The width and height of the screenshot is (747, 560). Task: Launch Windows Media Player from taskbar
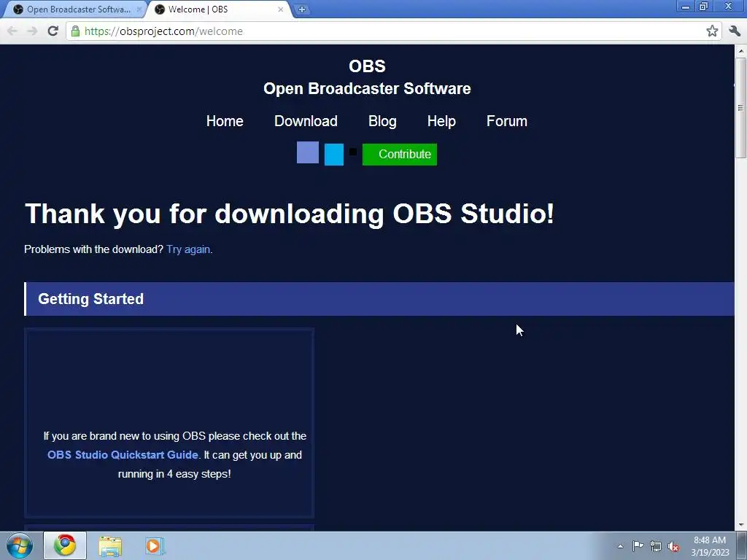(x=155, y=545)
